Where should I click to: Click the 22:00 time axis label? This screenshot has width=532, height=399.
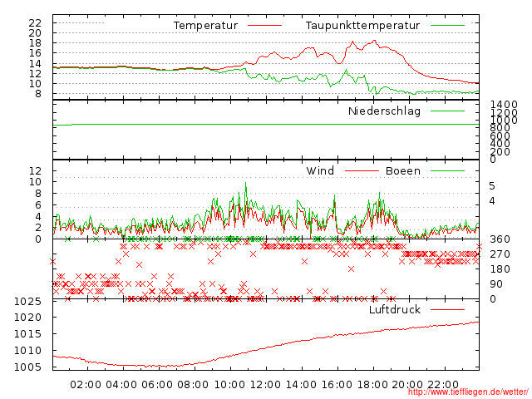tap(443, 385)
